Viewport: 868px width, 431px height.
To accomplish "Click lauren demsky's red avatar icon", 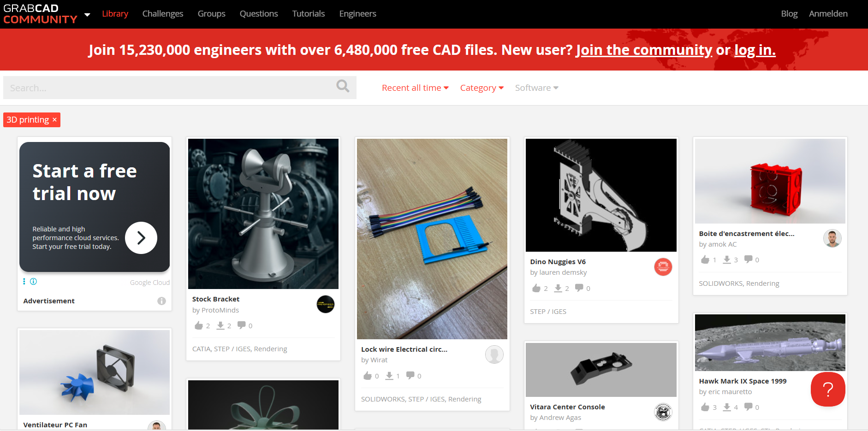I will pyautogui.click(x=663, y=267).
